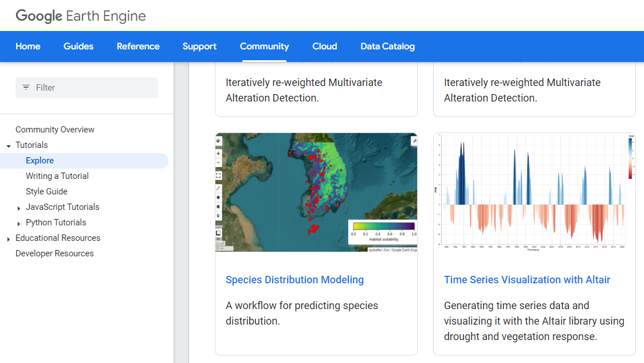Zoom out using the map minus icon
The width and height of the screenshot is (644, 363).
(x=218, y=161)
